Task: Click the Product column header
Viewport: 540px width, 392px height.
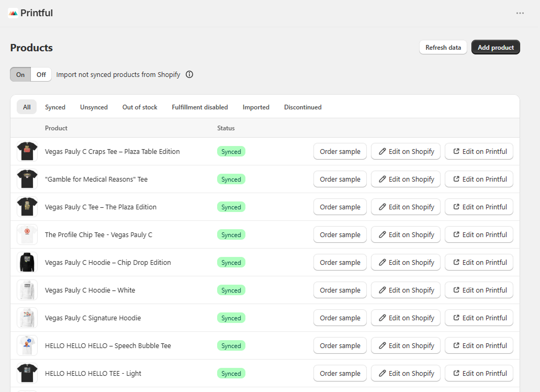Action: [56, 128]
